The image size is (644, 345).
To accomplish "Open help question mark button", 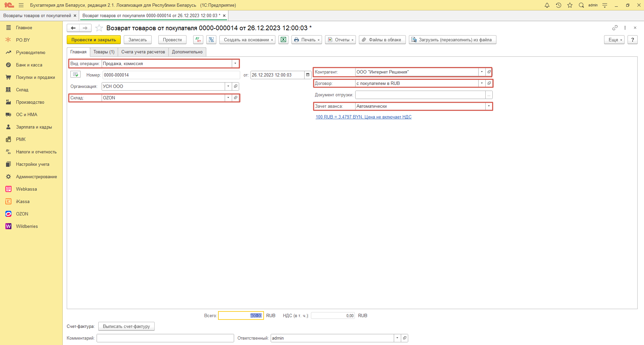I will (633, 40).
